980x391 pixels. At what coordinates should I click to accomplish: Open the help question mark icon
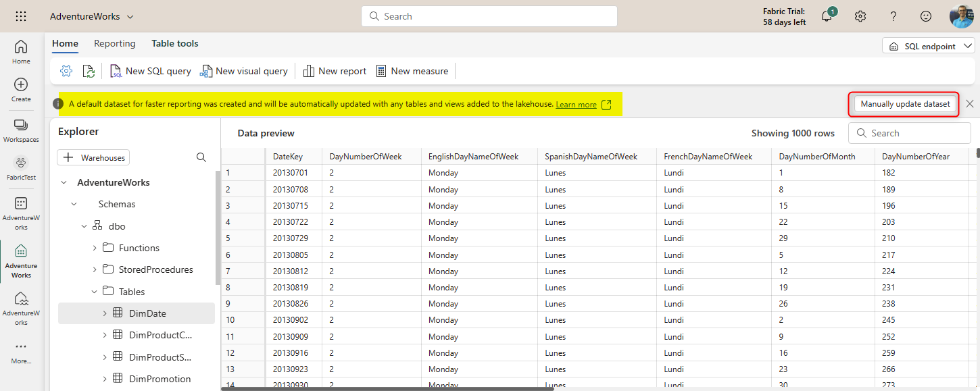tap(893, 16)
